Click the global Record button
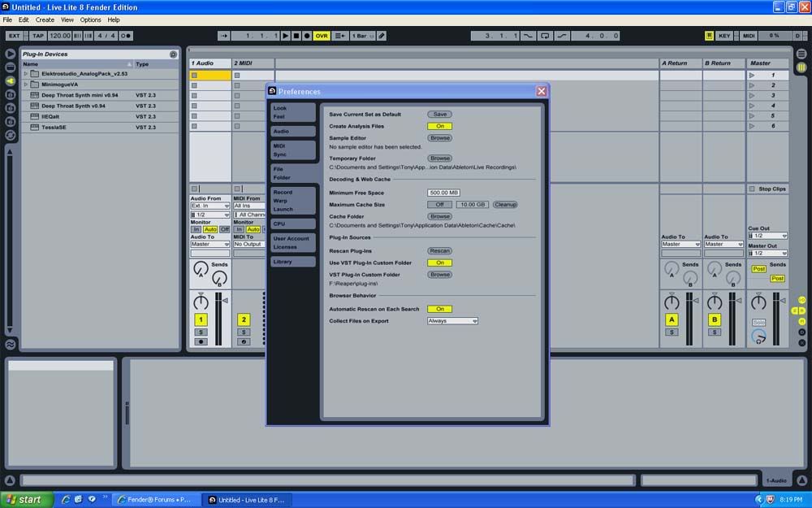 click(307, 36)
